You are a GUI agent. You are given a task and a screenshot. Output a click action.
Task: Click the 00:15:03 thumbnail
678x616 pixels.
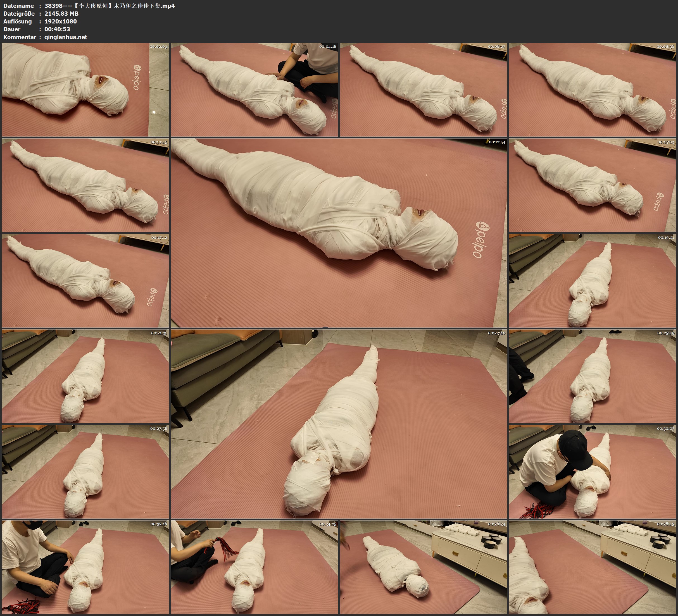593,185
